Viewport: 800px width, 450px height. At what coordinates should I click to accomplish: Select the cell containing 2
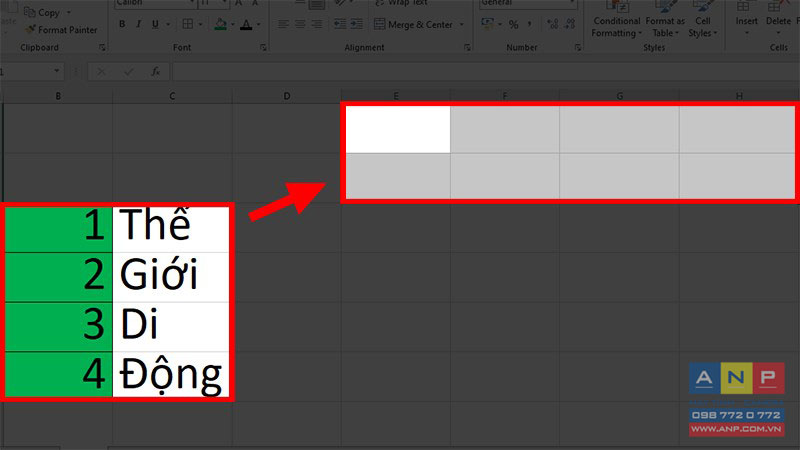(58, 277)
